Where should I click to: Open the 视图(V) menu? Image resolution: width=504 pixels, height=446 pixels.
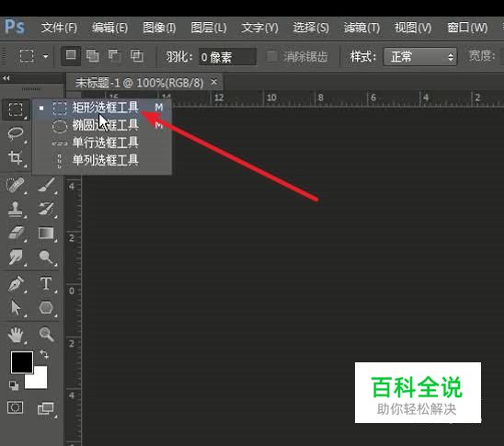[x=413, y=28]
